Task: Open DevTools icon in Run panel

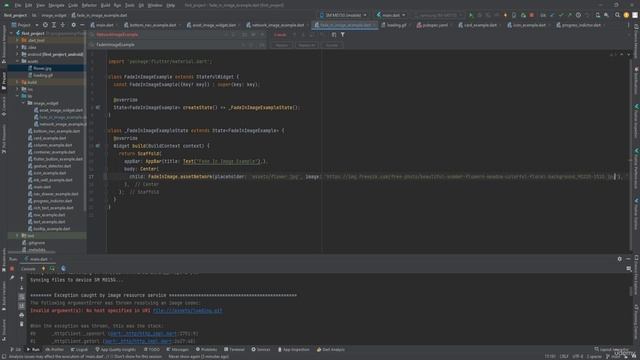Action: tap(63, 269)
